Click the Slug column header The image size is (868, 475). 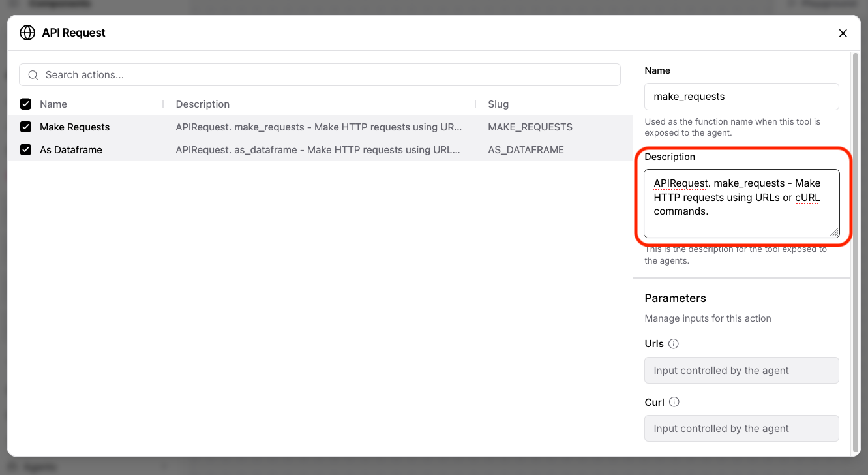click(498, 104)
